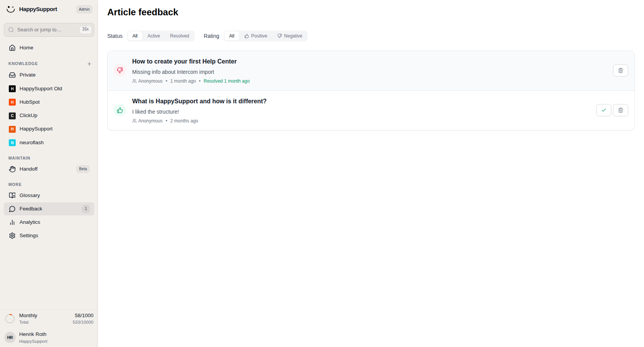Filter status by Resolved
644x347 pixels.
pyautogui.click(x=180, y=36)
